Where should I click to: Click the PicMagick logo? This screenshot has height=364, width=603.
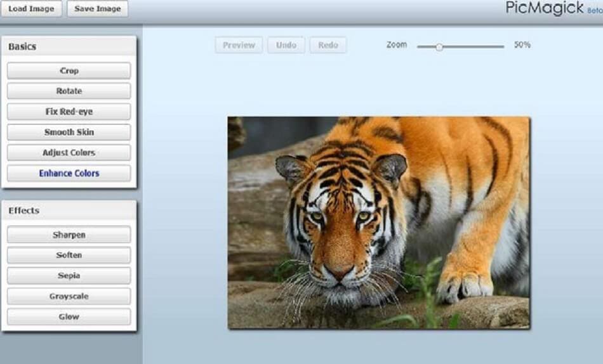tap(545, 8)
